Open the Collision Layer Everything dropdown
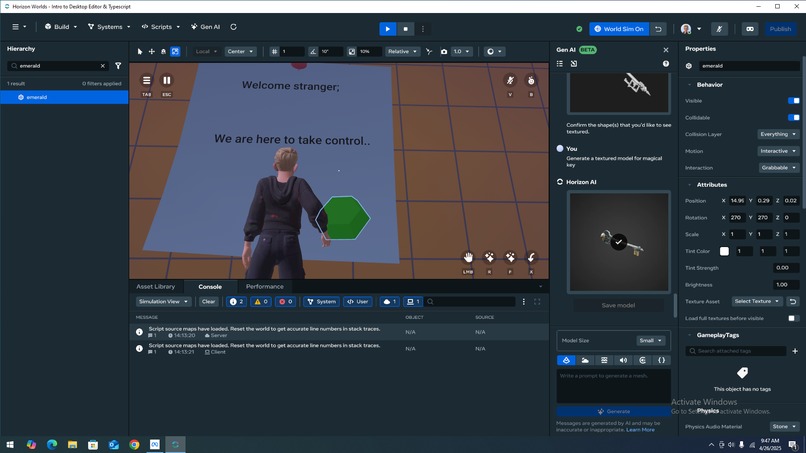This screenshot has height=453, width=806. (x=779, y=134)
